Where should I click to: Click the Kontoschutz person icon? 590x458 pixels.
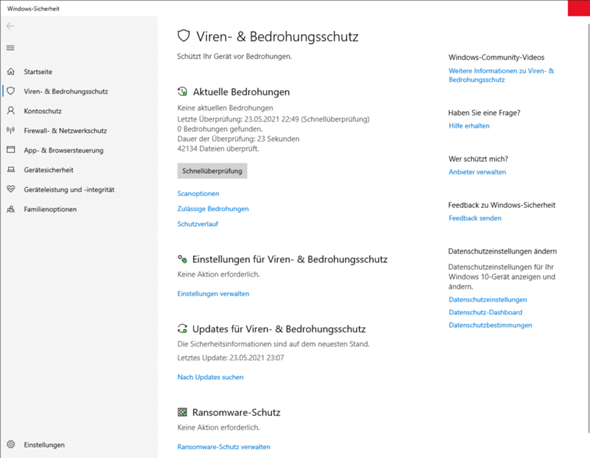click(x=11, y=111)
